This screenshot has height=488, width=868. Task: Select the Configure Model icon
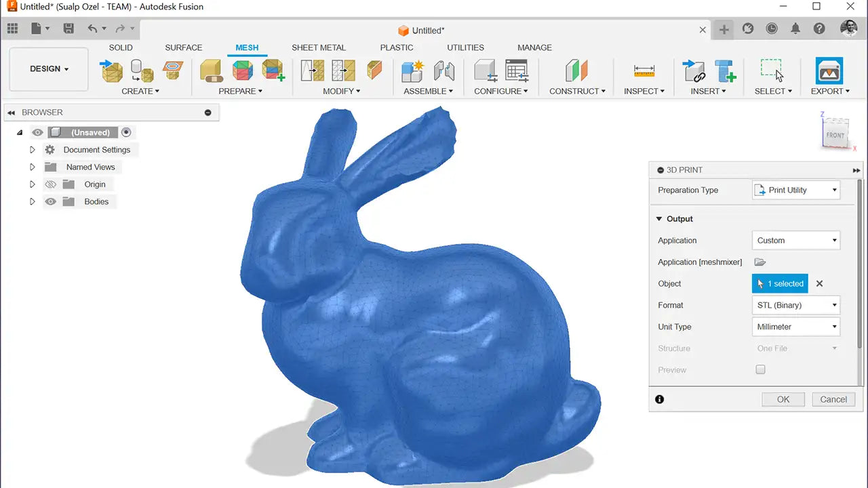tap(486, 70)
